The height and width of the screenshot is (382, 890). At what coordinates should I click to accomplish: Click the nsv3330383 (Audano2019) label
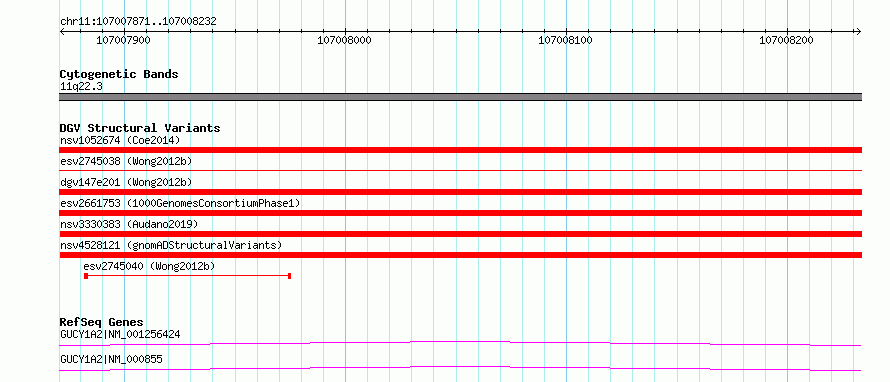129,224
